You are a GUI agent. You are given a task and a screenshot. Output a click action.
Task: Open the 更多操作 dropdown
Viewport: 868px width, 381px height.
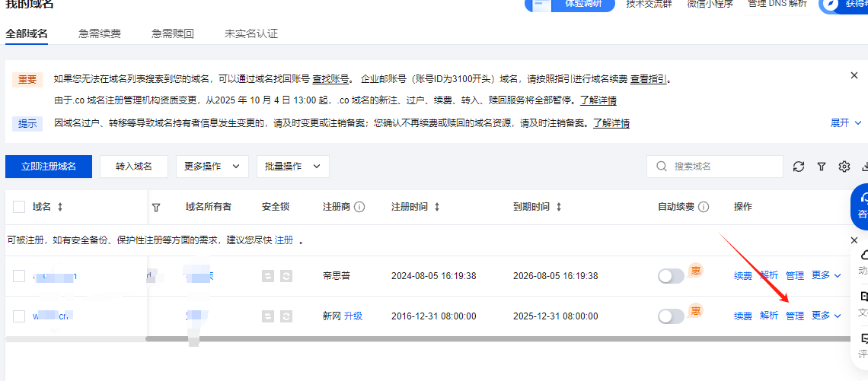(212, 167)
